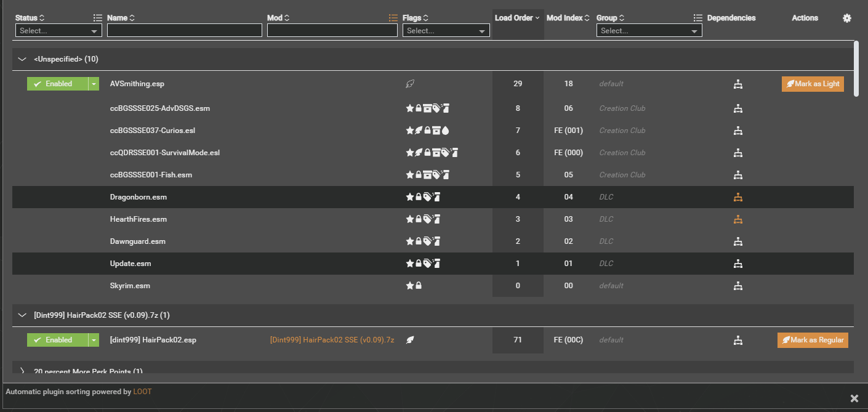Click the Name filter input field
The image size is (868, 412).
184,30
